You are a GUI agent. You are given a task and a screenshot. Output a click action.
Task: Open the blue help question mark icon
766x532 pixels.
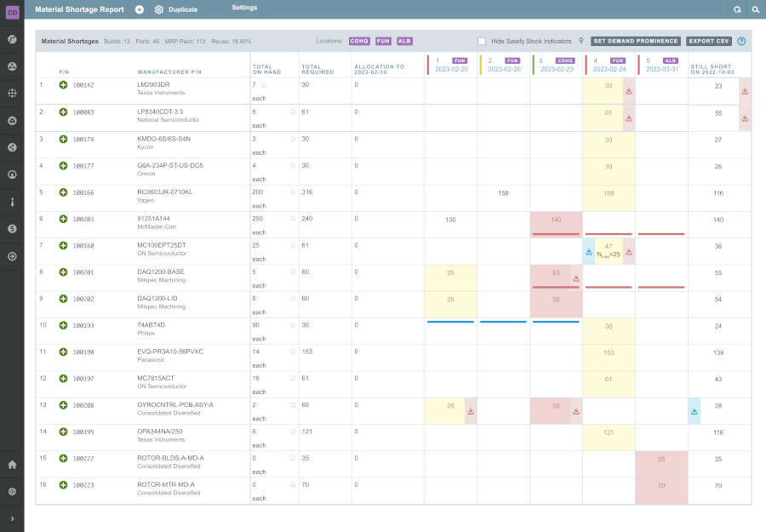741,41
